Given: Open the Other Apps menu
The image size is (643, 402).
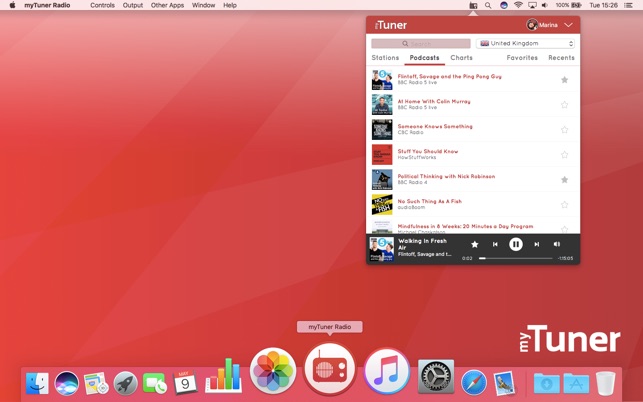Looking at the screenshot, I should click(x=167, y=5).
